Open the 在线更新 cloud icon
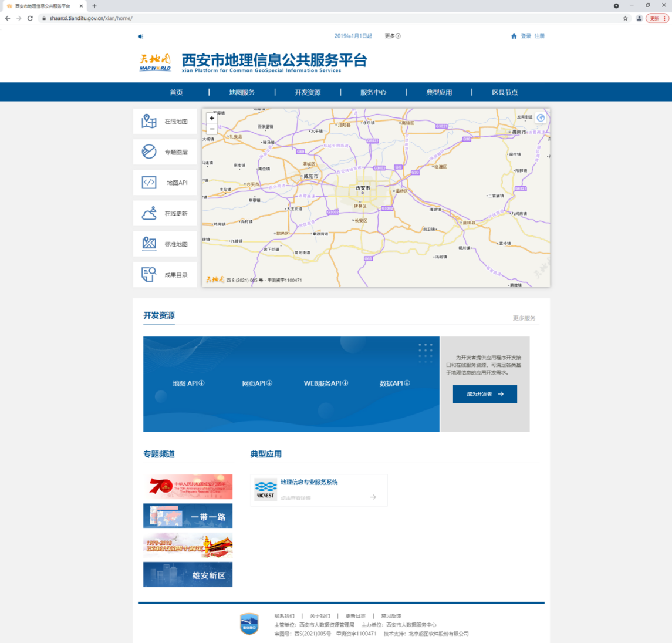Viewport: 672px width, 643px height. click(x=149, y=213)
